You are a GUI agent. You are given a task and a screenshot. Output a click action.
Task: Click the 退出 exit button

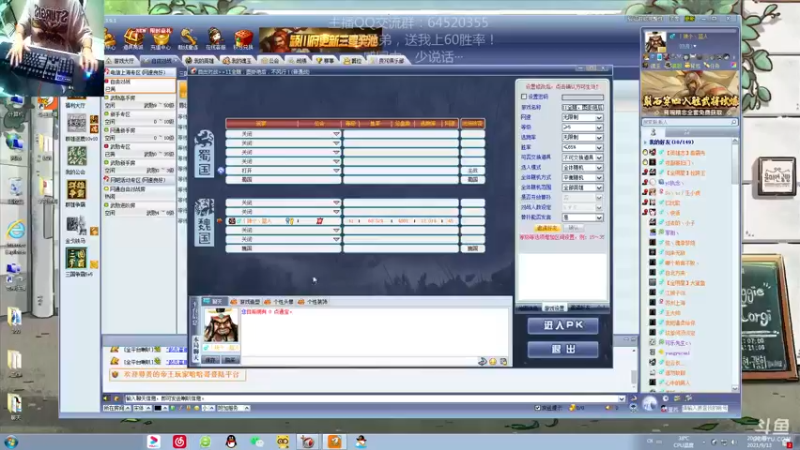pyautogui.click(x=563, y=349)
